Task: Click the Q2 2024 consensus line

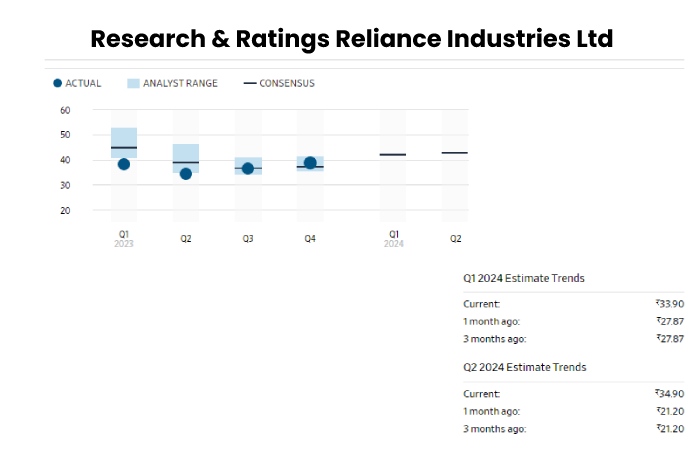Action: click(455, 153)
